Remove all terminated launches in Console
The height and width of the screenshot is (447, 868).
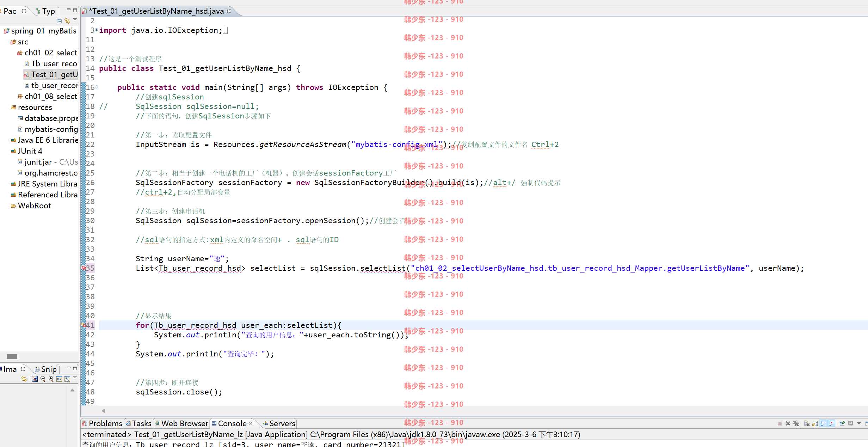[796, 423]
